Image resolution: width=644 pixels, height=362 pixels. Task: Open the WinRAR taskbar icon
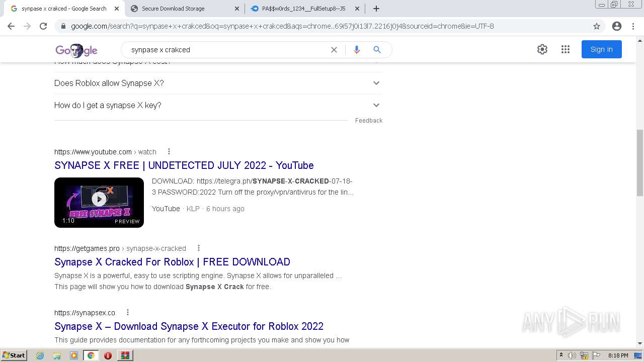[125, 355]
